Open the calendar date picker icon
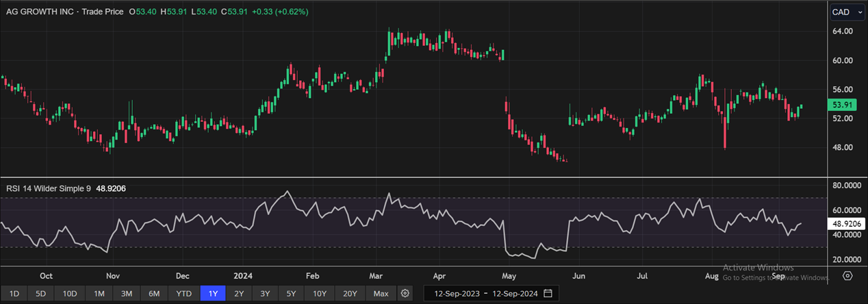The image size is (868, 304). pos(548,294)
